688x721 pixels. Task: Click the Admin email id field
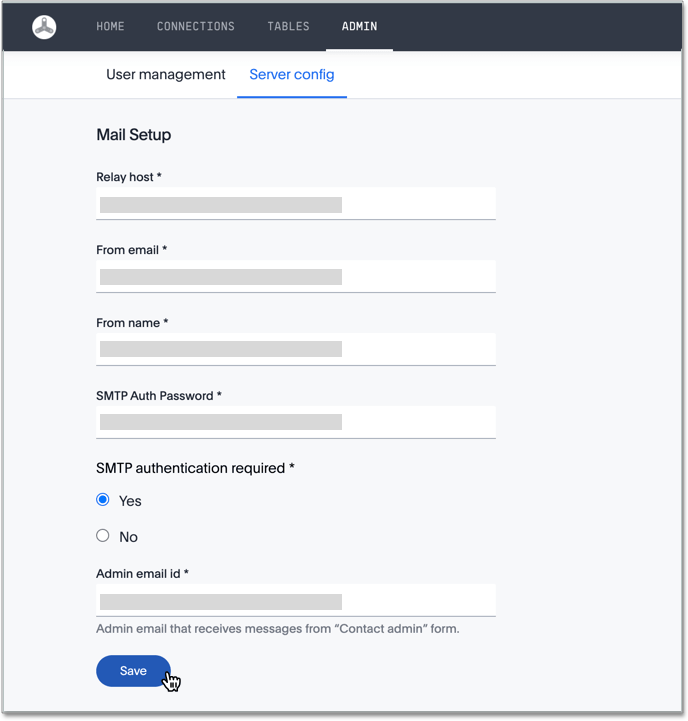[296, 601]
